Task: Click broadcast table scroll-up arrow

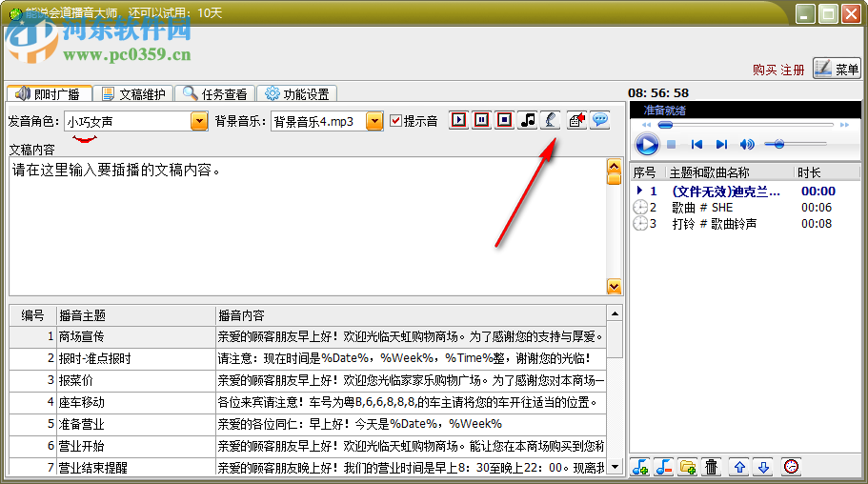Action: pyautogui.click(x=615, y=314)
